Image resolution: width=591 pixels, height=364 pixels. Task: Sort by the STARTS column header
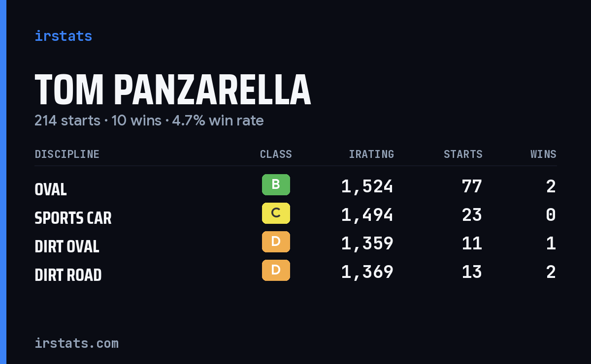(463, 154)
